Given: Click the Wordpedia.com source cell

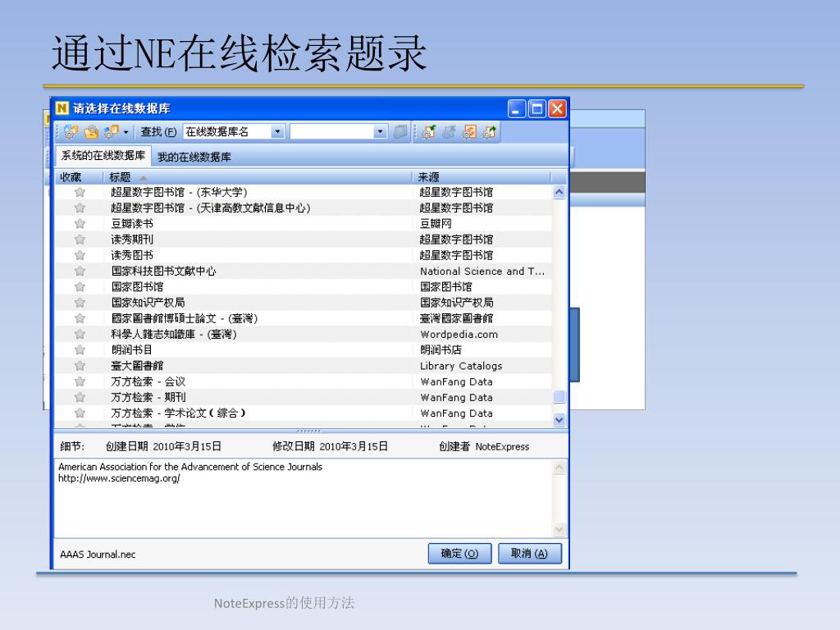Looking at the screenshot, I should point(459,335).
